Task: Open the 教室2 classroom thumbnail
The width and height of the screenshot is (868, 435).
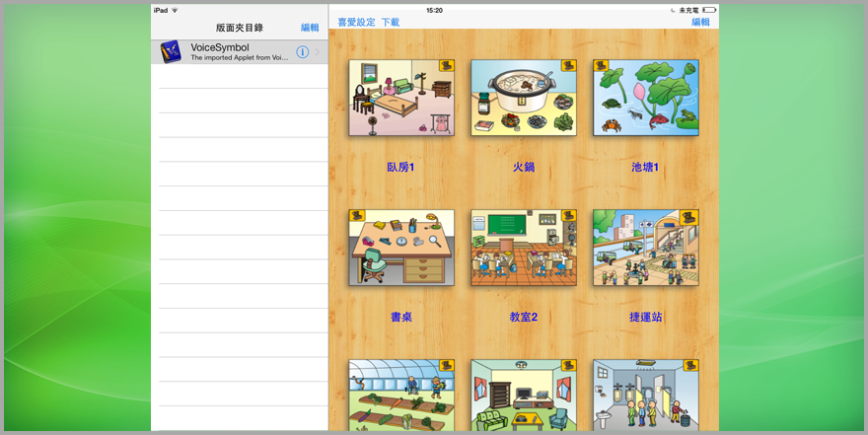Action: (x=524, y=248)
